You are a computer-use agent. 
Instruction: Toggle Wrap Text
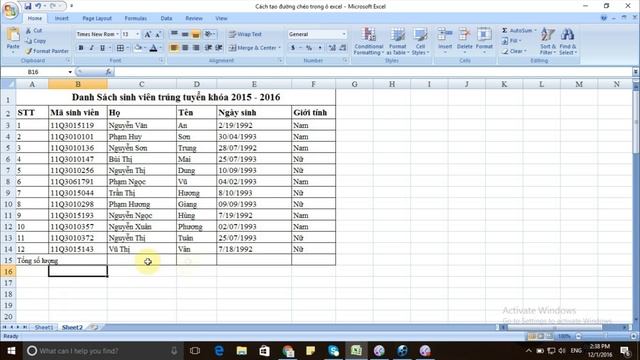click(x=245, y=34)
